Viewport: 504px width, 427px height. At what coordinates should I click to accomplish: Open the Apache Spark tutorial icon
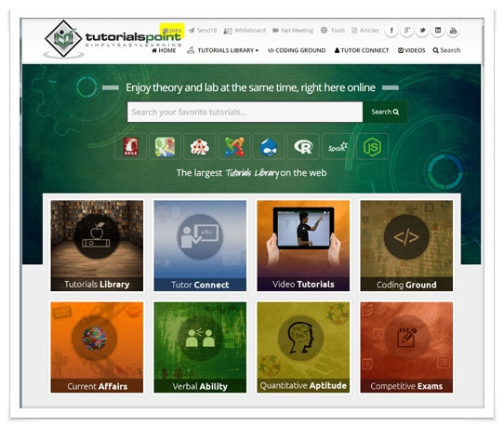click(x=338, y=147)
